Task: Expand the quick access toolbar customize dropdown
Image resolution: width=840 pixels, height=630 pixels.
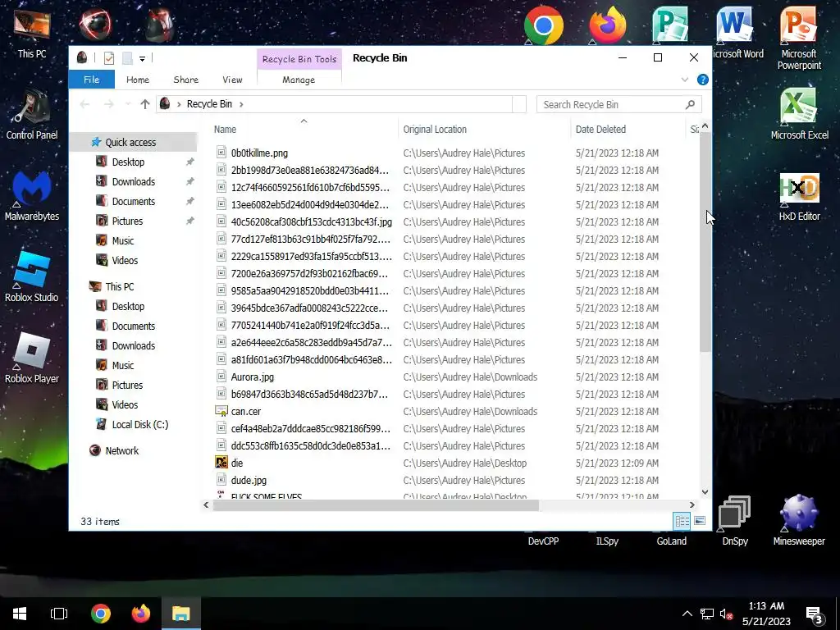Action: [x=142, y=58]
